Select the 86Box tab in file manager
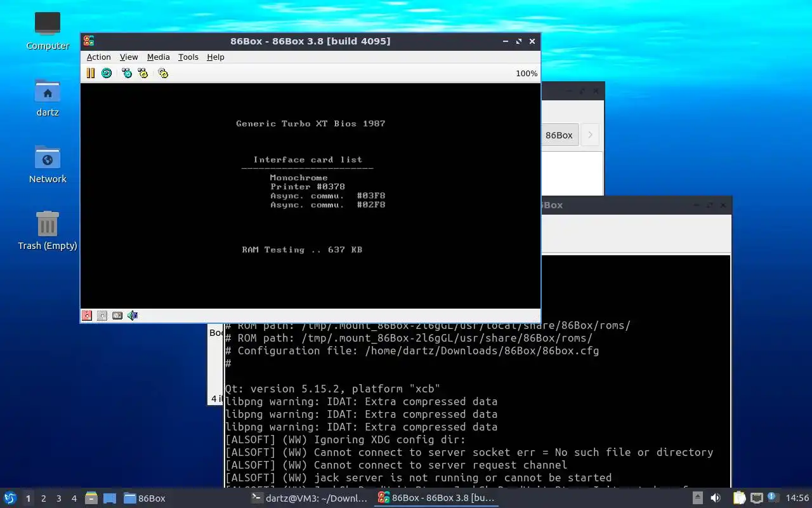This screenshot has height=508, width=812. (559, 135)
